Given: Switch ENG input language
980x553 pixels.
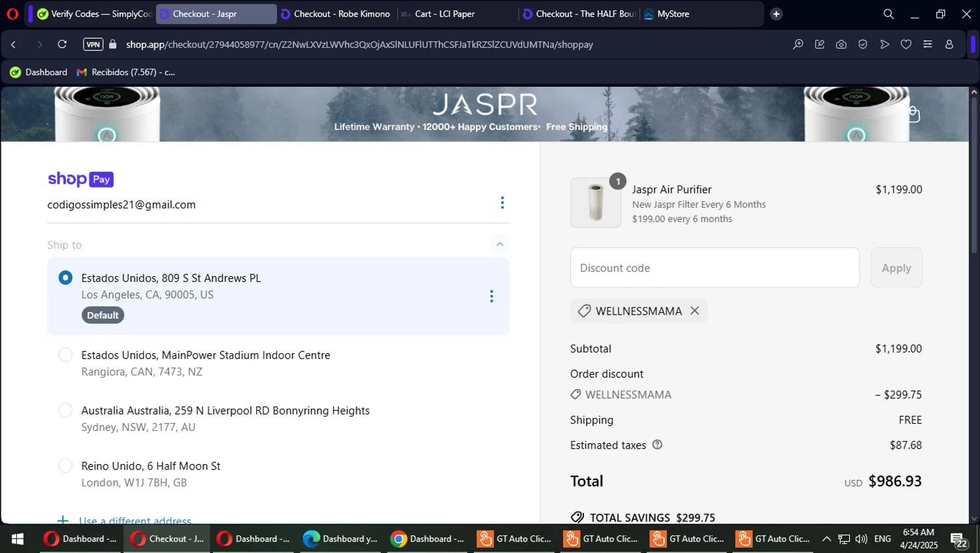Looking at the screenshot, I should [883, 539].
